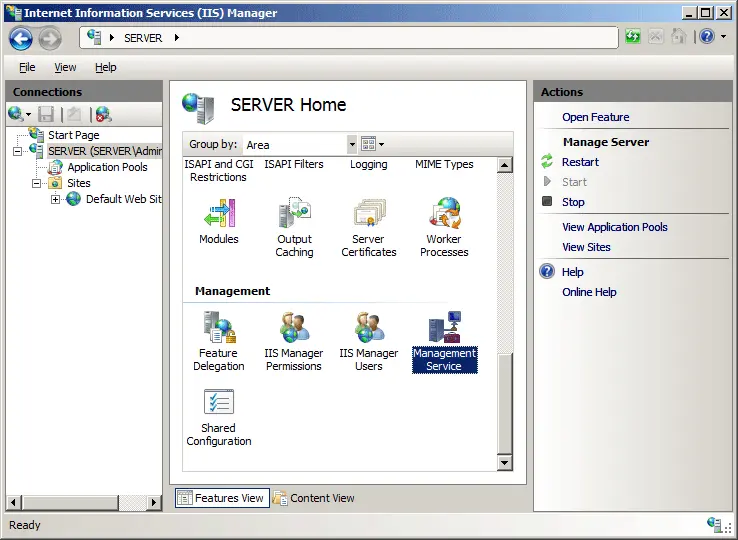The height and width of the screenshot is (540, 738).
Task: Click arrow after SERVER in address bar
Action: [x=176, y=38]
